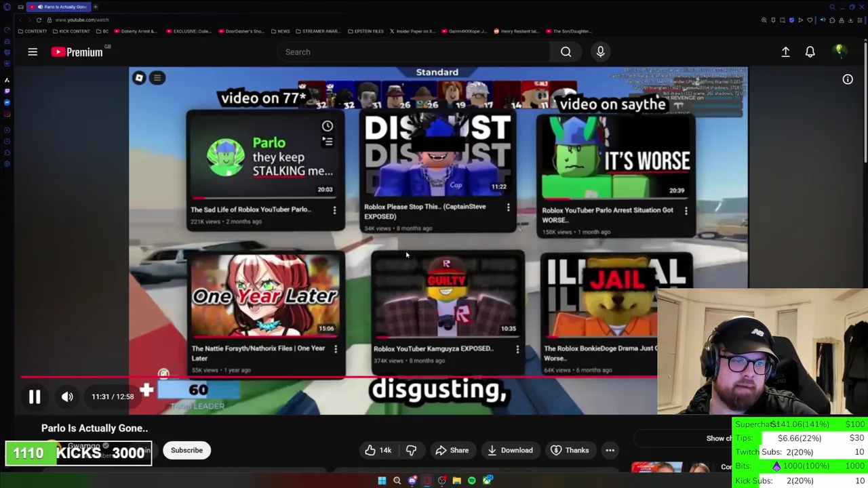Image resolution: width=868 pixels, height=488 pixels.
Task: Open the BC bookmarks folder
Action: (103, 31)
